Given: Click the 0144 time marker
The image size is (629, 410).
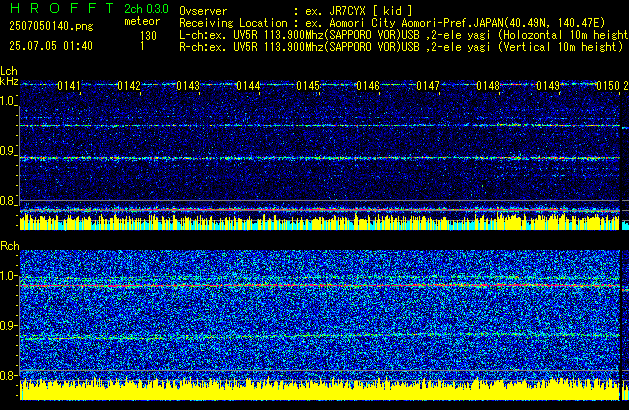Looking at the screenshot, I should pos(248,86).
